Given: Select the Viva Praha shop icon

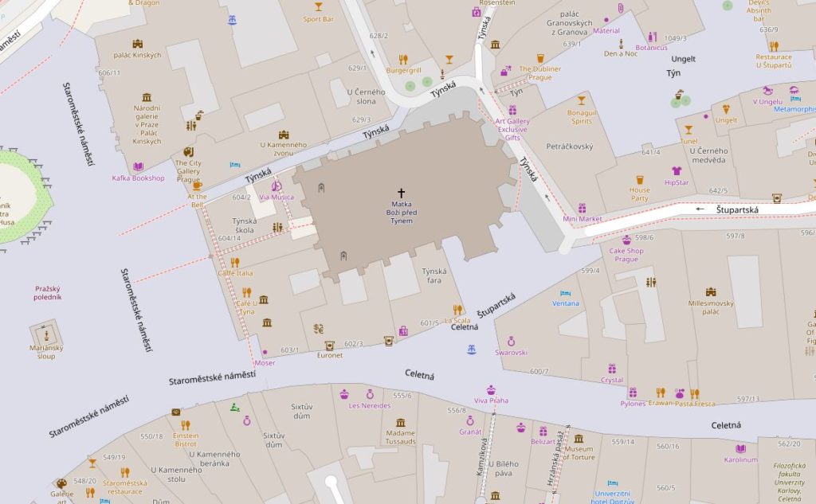Looking at the screenshot, I should 491,389.
